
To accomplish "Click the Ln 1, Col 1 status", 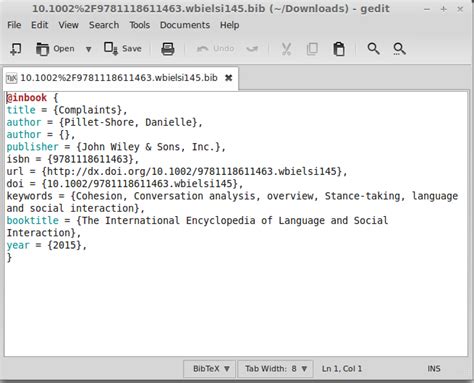I will pos(342,369).
